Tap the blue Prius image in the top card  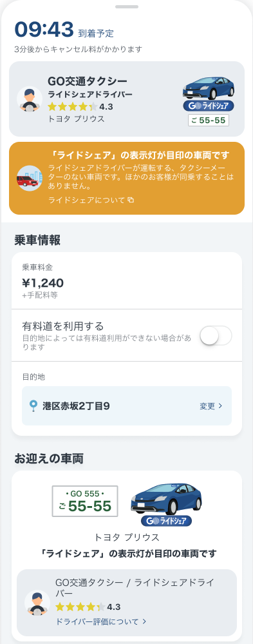(x=209, y=87)
